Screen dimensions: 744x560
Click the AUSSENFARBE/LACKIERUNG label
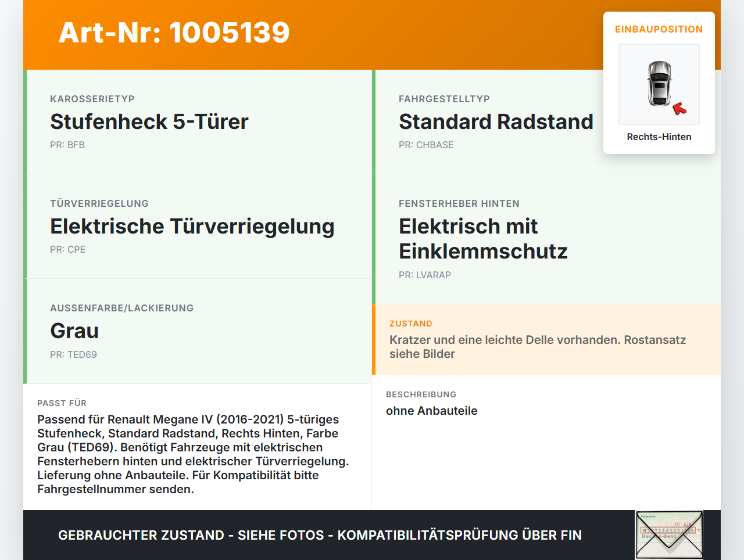(121, 308)
